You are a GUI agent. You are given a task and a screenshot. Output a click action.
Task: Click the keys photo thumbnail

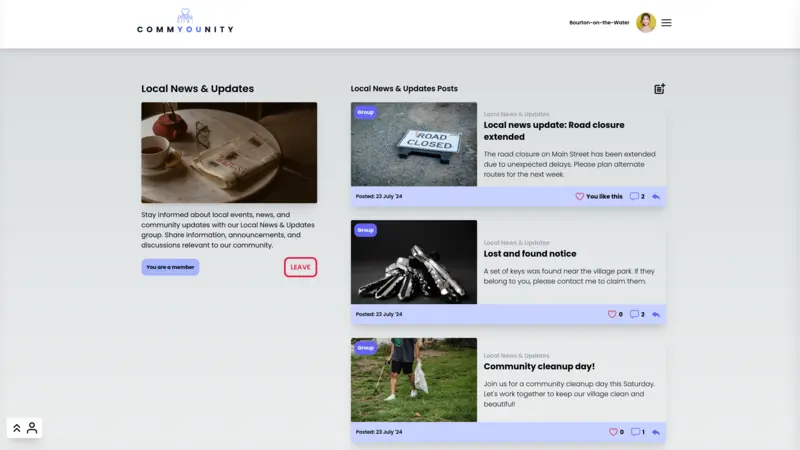pos(414,262)
